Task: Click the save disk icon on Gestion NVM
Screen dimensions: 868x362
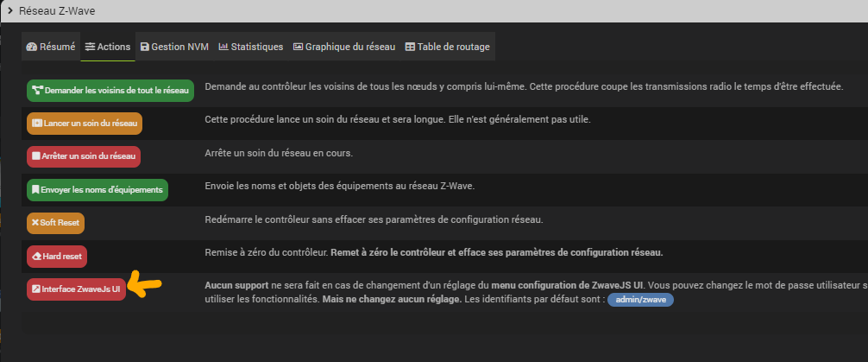Action: [145, 48]
